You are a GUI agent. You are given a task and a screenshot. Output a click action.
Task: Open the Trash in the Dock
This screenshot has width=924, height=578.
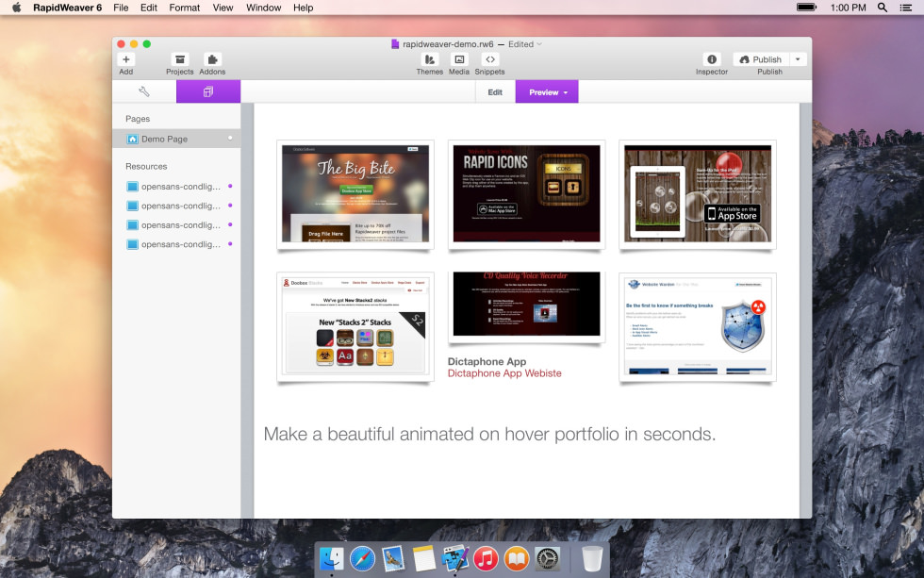[592, 558]
